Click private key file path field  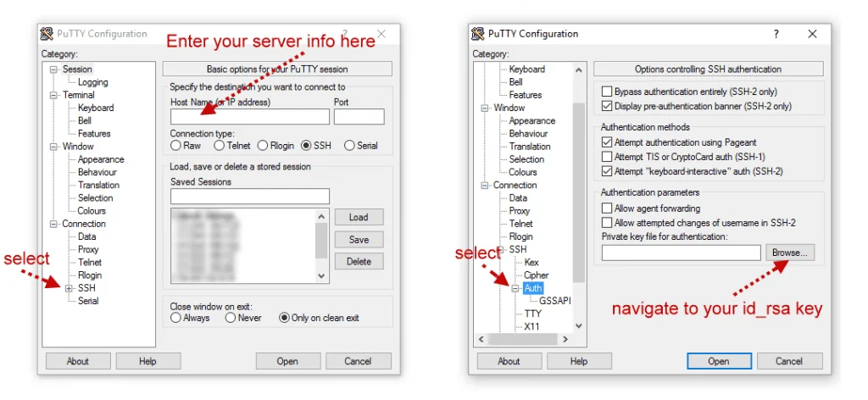[x=682, y=253]
